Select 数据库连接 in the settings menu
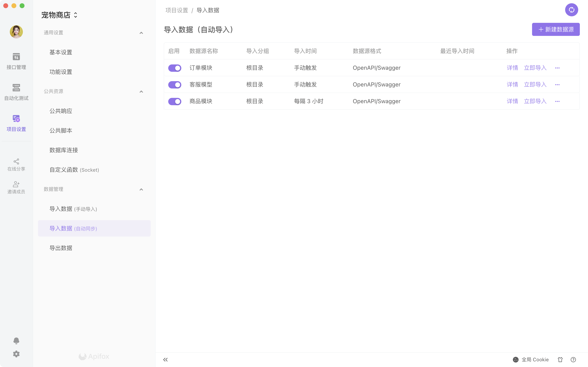 click(64, 150)
